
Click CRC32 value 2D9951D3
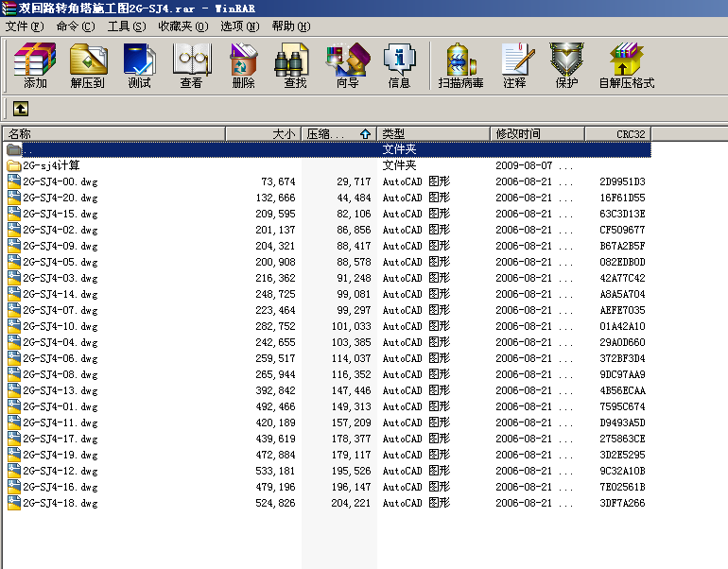click(622, 181)
